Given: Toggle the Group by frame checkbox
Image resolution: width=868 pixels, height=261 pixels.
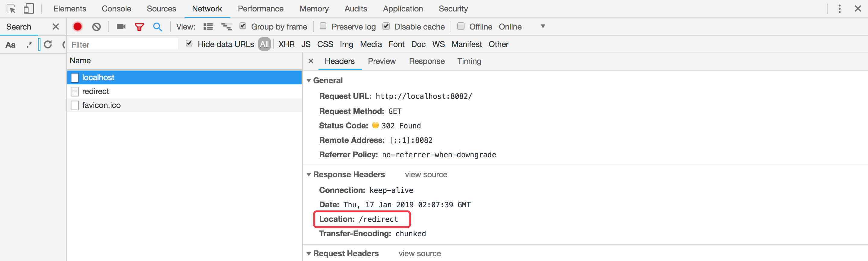Looking at the screenshot, I should 242,26.
